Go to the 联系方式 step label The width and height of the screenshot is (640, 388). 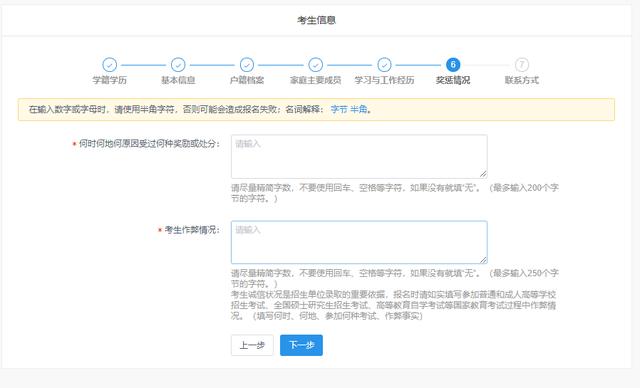[522, 80]
